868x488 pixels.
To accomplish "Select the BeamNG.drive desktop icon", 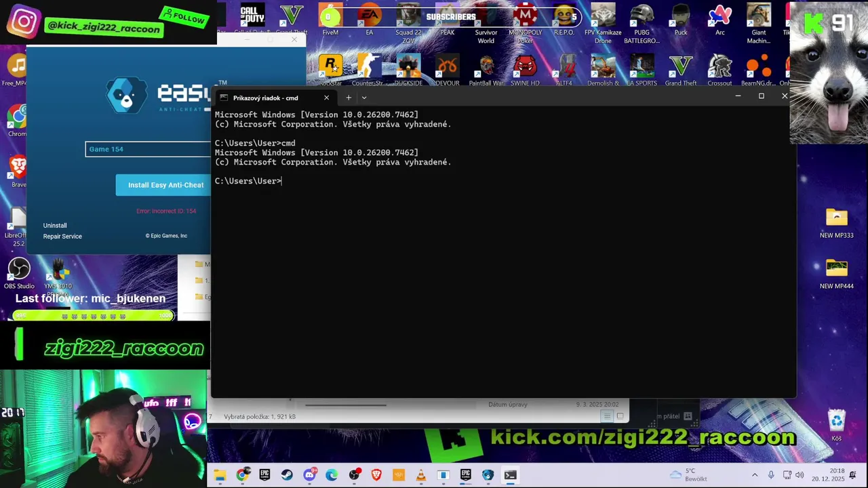I will 759,70.
